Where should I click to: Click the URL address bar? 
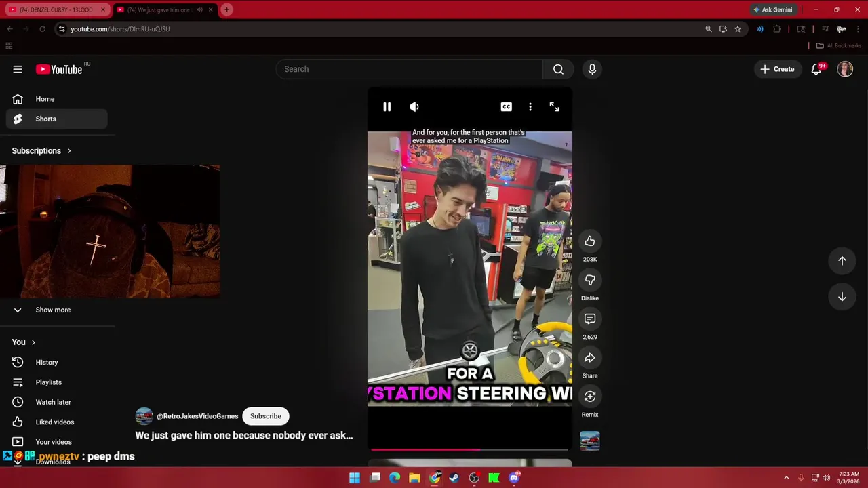(380, 29)
